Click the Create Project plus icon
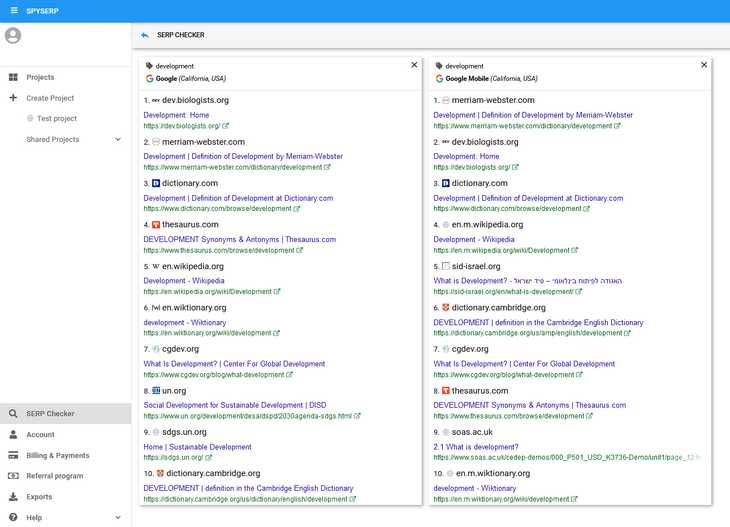Screen dimensions: 730x527 (x=13, y=98)
